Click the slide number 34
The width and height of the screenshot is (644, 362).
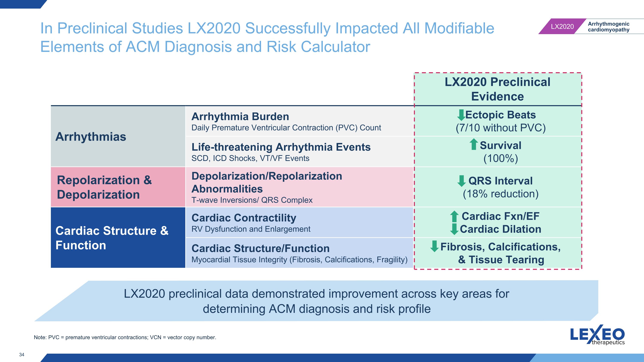(22, 354)
